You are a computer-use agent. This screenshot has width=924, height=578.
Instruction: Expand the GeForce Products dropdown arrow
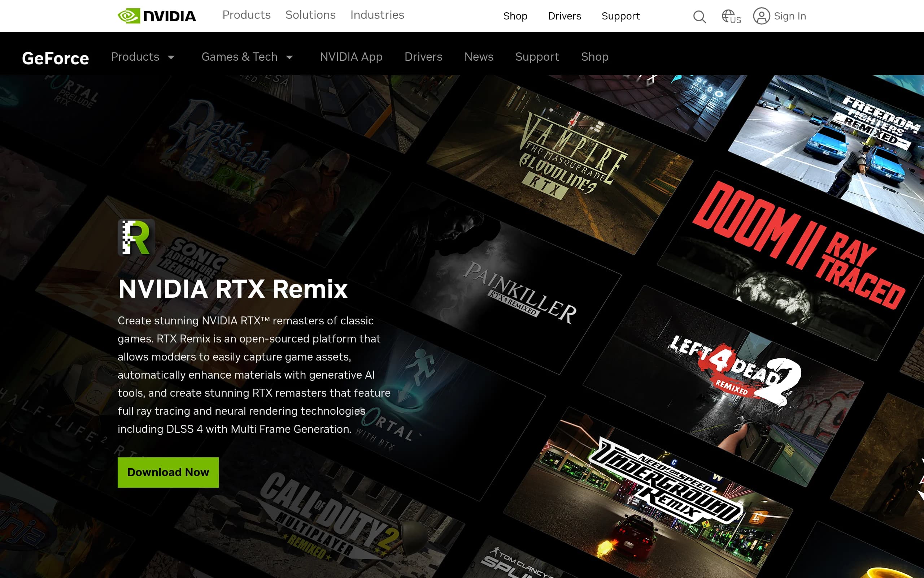tap(171, 57)
